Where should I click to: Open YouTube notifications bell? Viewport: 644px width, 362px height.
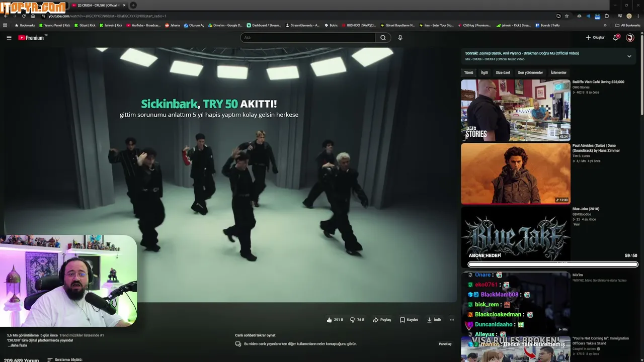(x=616, y=38)
